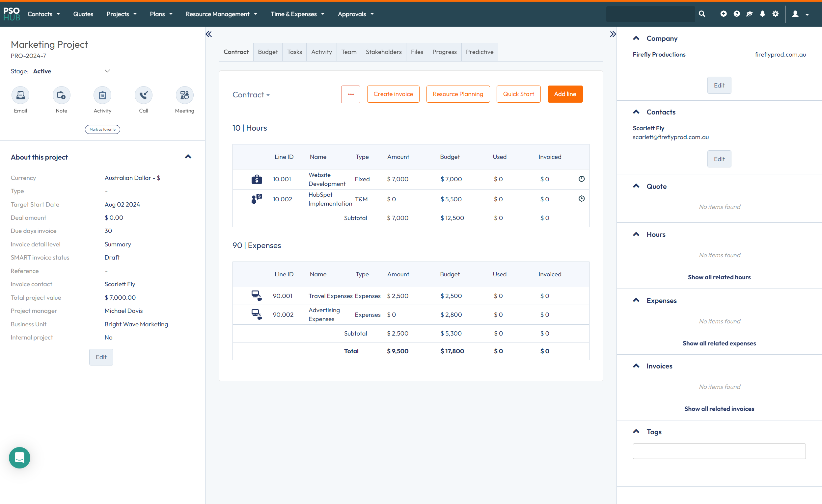Image resolution: width=822 pixels, height=504 pixels.
Task: Collapse the Company section chevron
Action: [x=636, y=38]
